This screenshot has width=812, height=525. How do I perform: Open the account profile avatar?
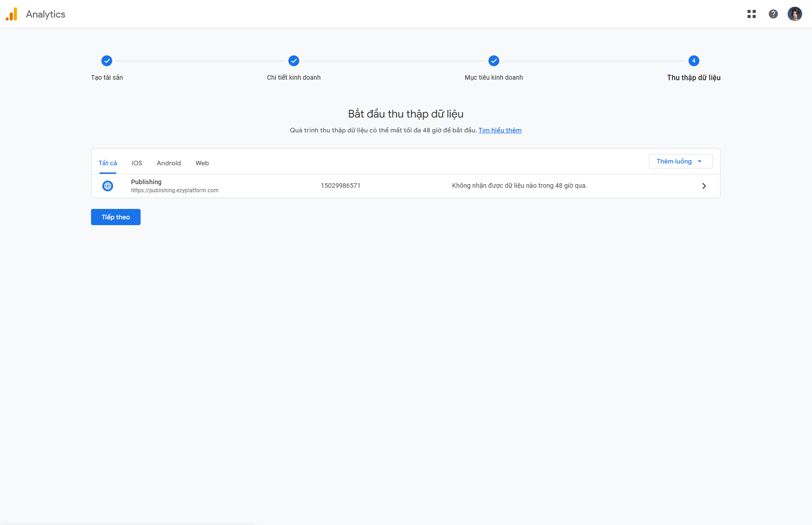(795, 14)
